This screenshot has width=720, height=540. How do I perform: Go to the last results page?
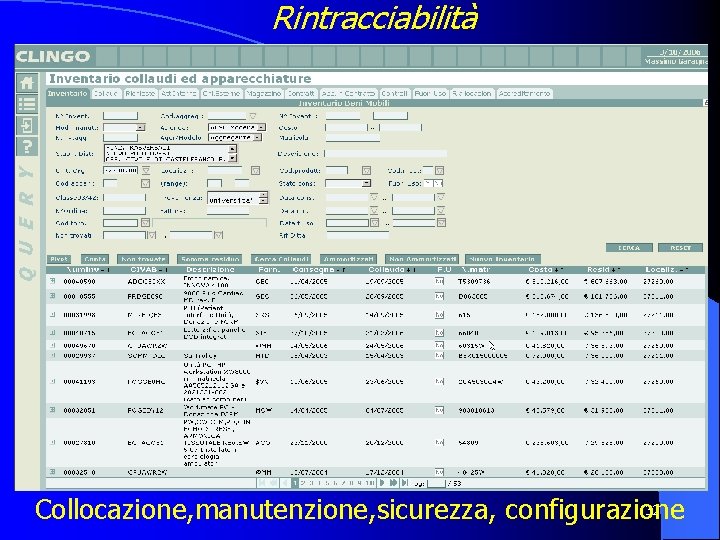click(x=405, y=483)
